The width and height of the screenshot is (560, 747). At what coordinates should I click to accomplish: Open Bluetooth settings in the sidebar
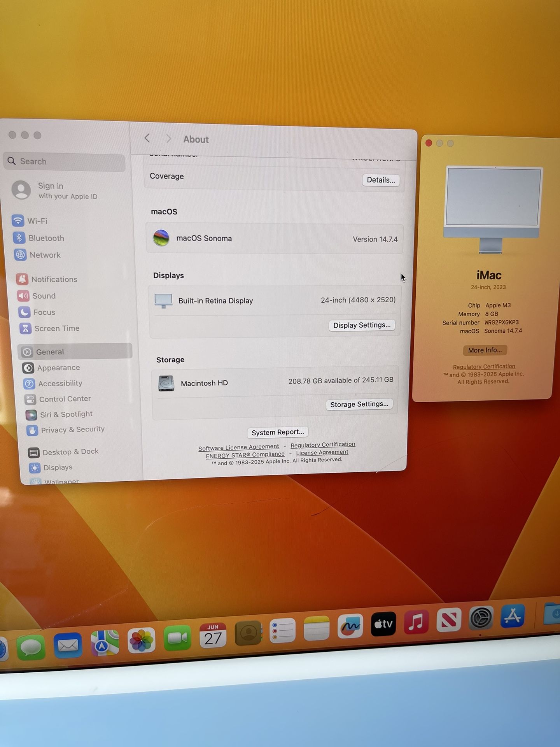[x=39, y=238]
